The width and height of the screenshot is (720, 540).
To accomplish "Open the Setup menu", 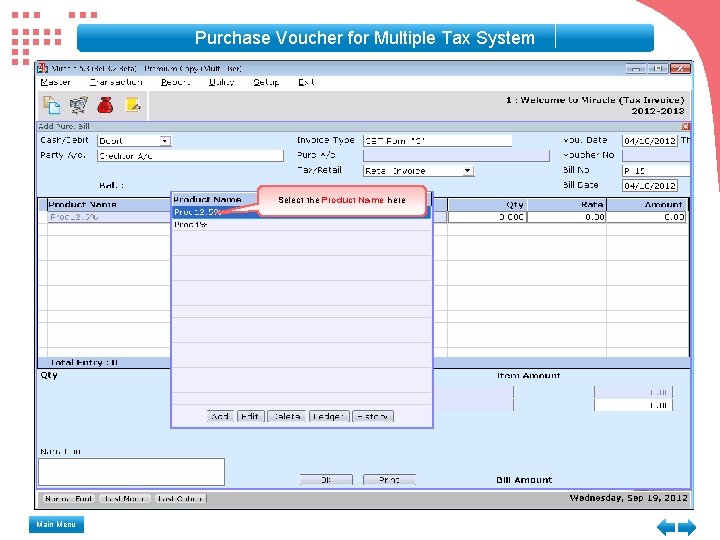I will point(266,82).
